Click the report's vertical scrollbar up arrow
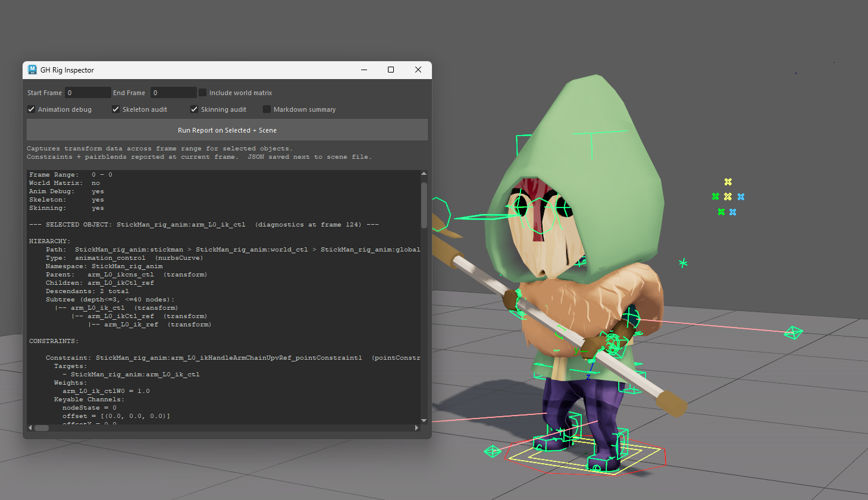Viewport: 868px width, 500px height. click(424, 174)
